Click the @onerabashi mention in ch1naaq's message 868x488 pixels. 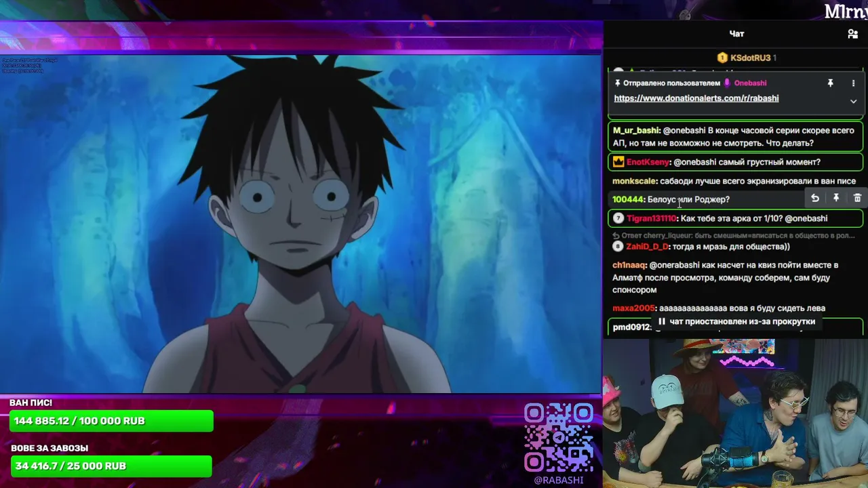pos(675,265)
